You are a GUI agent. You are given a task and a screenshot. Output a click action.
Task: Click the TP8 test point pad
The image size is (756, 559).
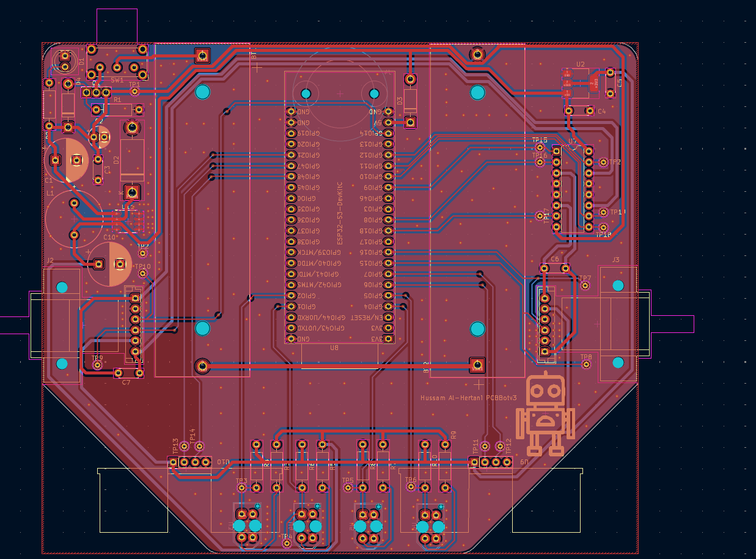(x=586, y=365)
